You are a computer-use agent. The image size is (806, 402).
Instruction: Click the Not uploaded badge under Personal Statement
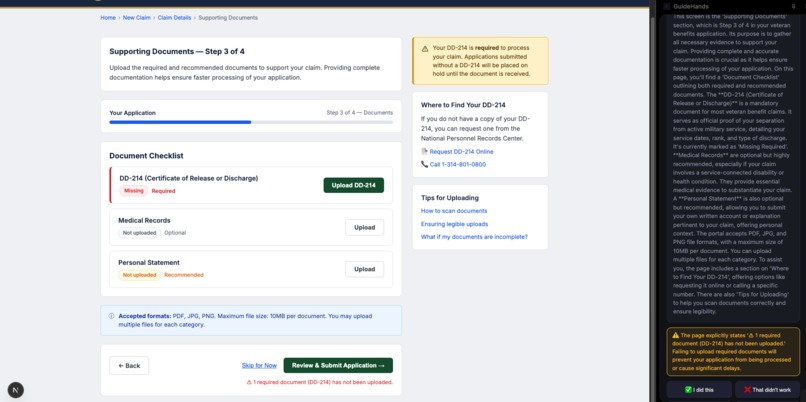coord(139,275)
